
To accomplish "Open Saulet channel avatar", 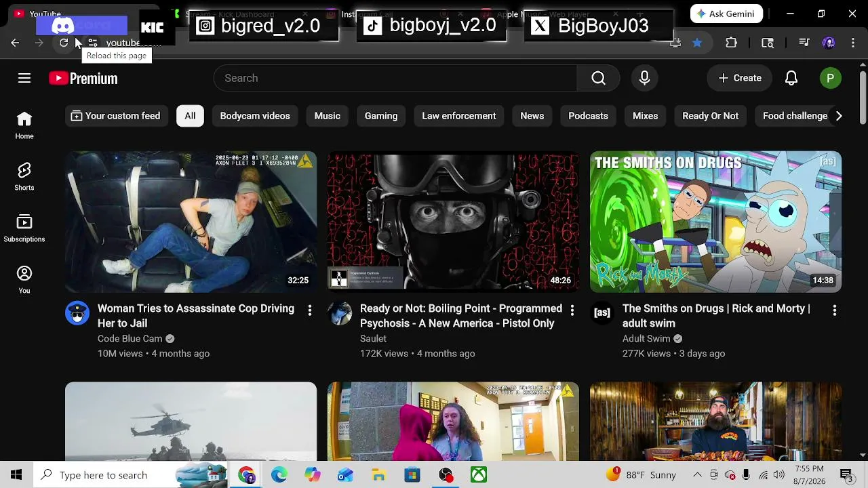I will pos(340,313).
